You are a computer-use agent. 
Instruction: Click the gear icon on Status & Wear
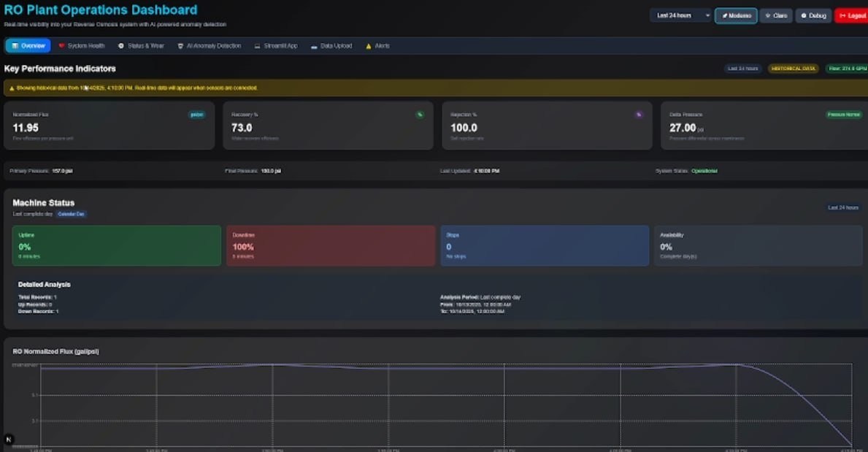tap(121, 45)
